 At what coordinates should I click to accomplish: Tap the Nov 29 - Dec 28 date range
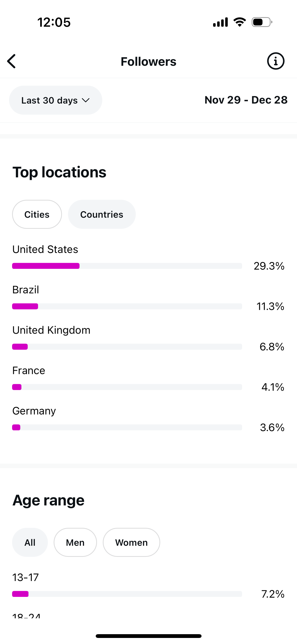coord(246,100)
